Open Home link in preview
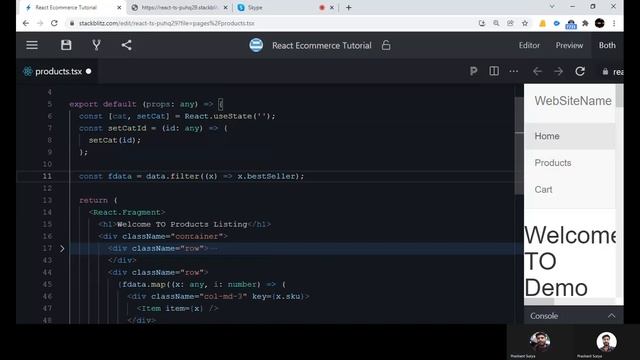 (547, 136)
